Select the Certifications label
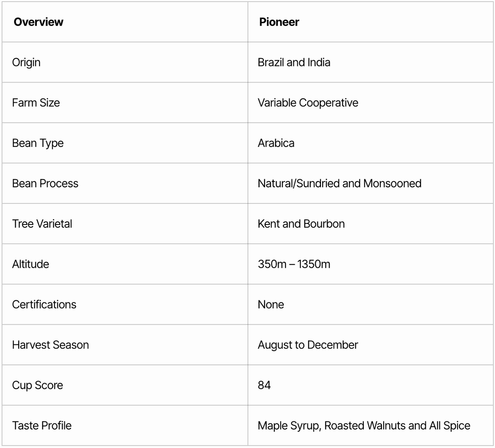 [44, 304]
